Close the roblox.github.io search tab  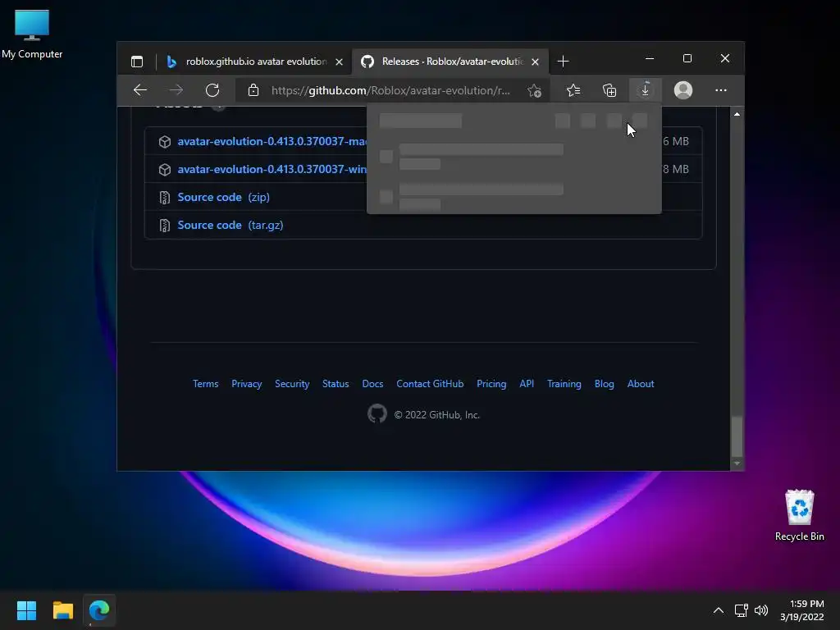[x=339, y=62]
